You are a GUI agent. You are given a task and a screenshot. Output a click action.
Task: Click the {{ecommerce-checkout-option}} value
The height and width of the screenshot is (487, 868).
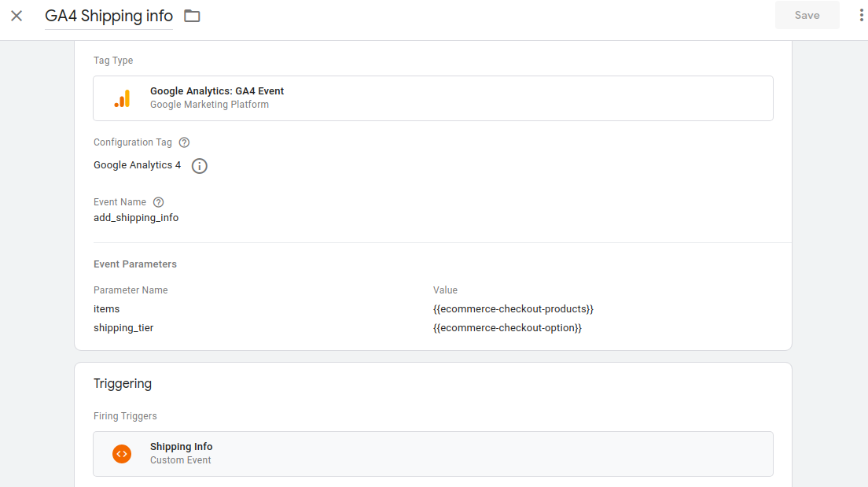tap(507, 328)
